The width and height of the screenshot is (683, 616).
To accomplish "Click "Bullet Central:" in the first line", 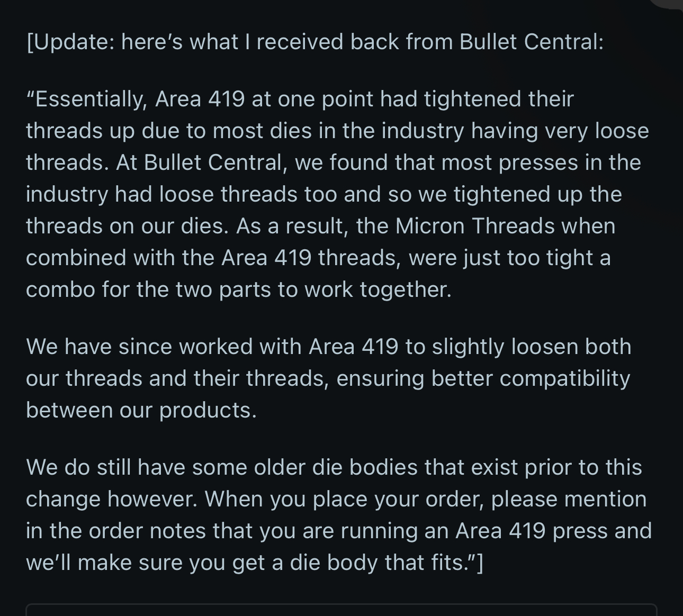I will point(532,42).
